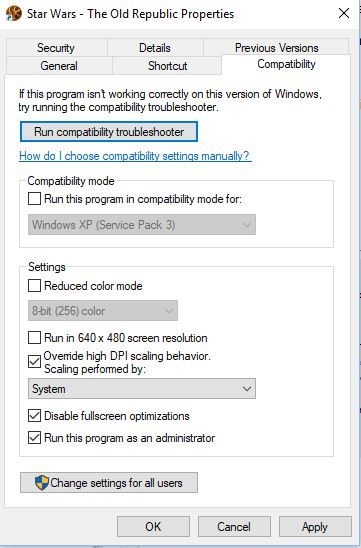The width and height of the screenshot is (361, 548).
Task: Switch to the Shortcut tab
Action: (167, 65)
